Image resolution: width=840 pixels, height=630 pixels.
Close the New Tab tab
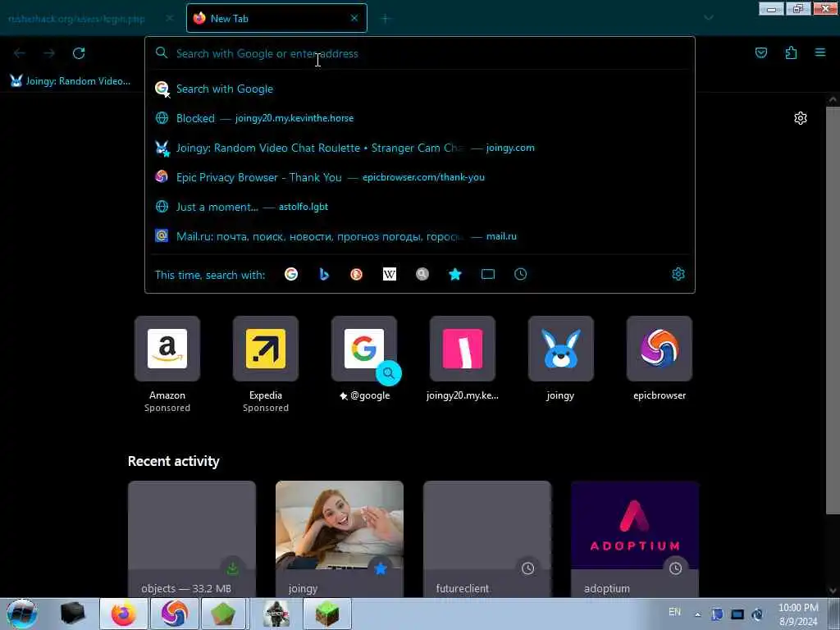coord(354,18)
